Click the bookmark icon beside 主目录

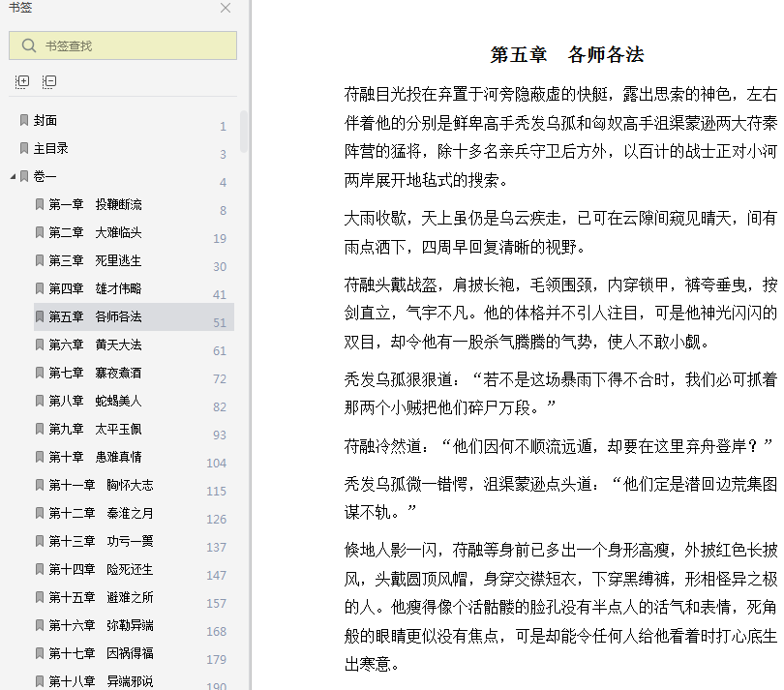click(24, 148)
